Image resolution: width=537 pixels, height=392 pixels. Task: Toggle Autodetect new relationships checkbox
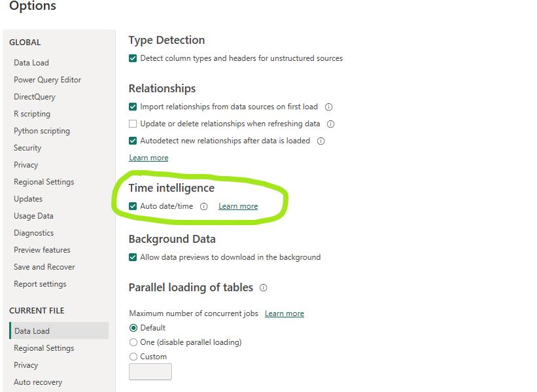pos(133,141)
